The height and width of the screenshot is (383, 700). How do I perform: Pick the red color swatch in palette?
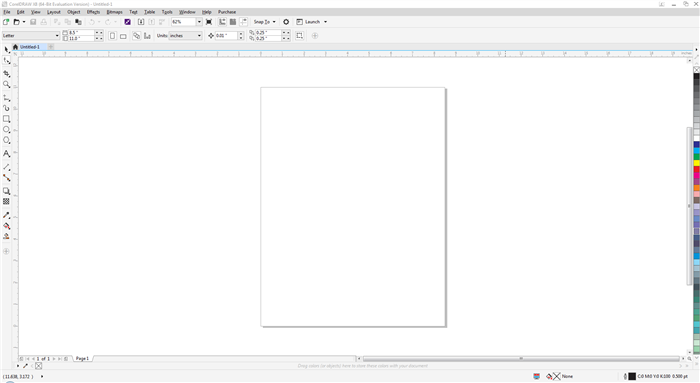[x=696, y=170]
